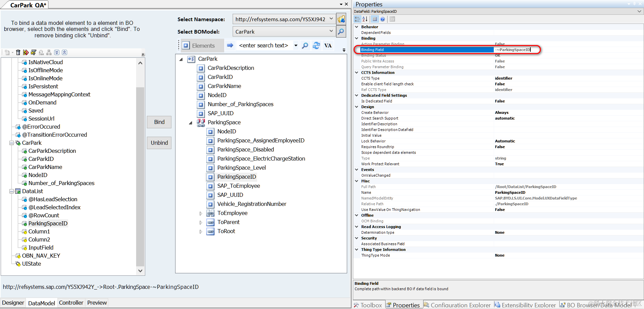
Task: Click the data model tree up scroll arrow
Action: 140,63
